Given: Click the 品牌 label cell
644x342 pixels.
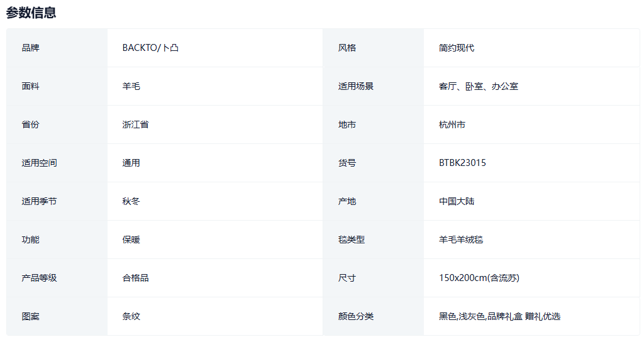Looking at the screenshot, I should coord(30,48).
